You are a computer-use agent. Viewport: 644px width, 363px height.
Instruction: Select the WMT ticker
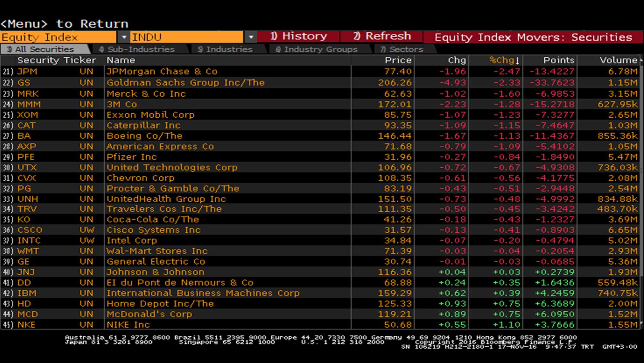pos(28,251)
